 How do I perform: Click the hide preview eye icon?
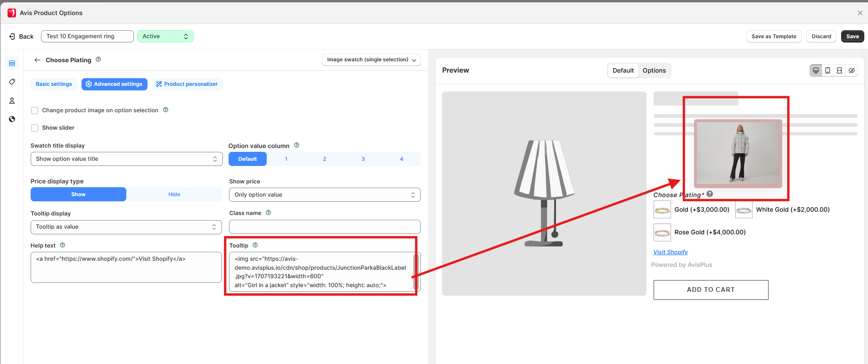[852, 70]
